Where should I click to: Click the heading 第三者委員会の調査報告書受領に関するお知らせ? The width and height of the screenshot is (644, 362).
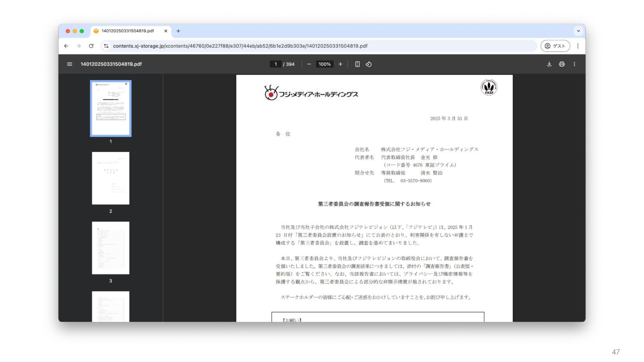(374, 204)
